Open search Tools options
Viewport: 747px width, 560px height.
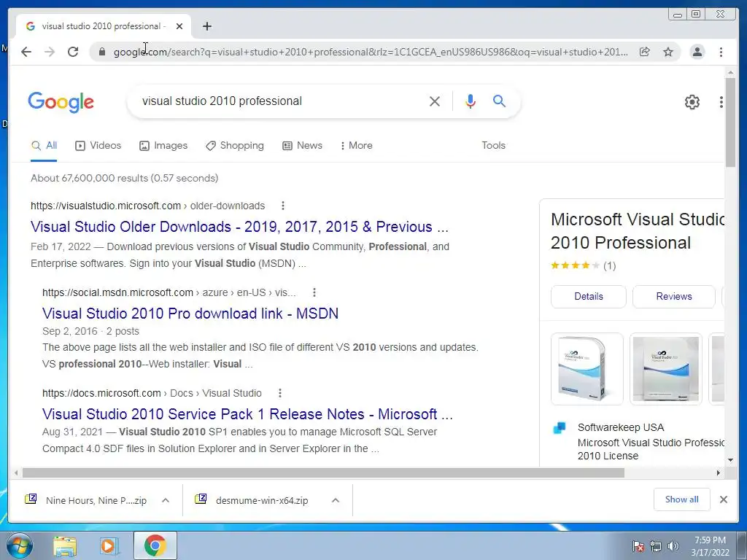pyautogui.click(x=493, y=146)
